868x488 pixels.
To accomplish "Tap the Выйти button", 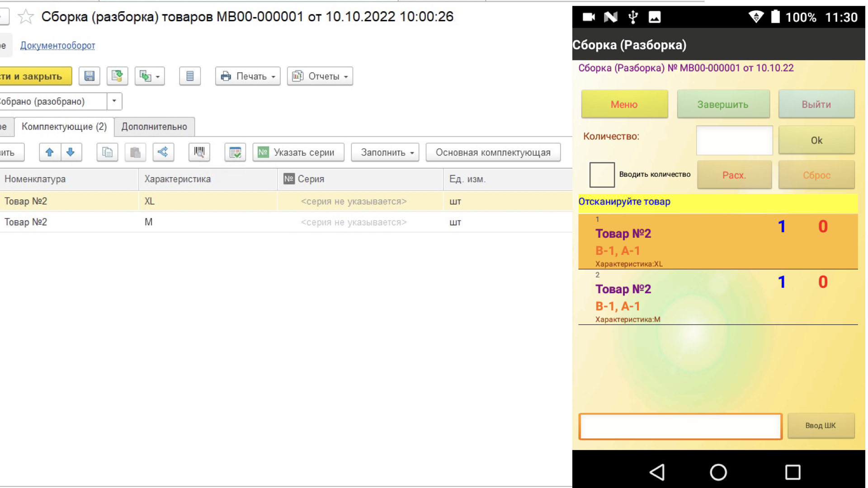I will (816, 104).
